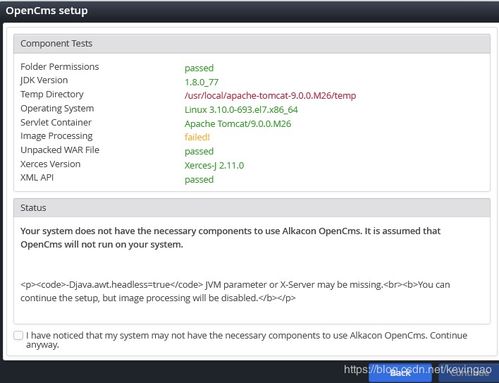Click the Continue button
Image resolution: width=499 pixels, height=383 pixels.
tap(469, 373)
